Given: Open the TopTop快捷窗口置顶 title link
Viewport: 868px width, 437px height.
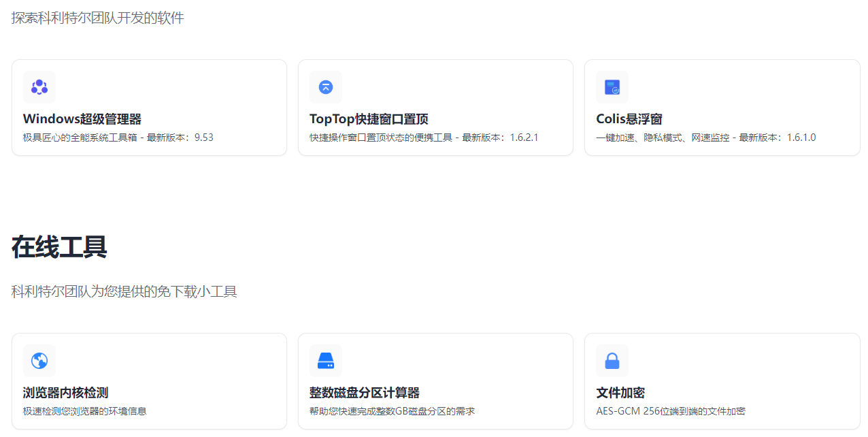Looking at the screenshot, I should [369, 119].
